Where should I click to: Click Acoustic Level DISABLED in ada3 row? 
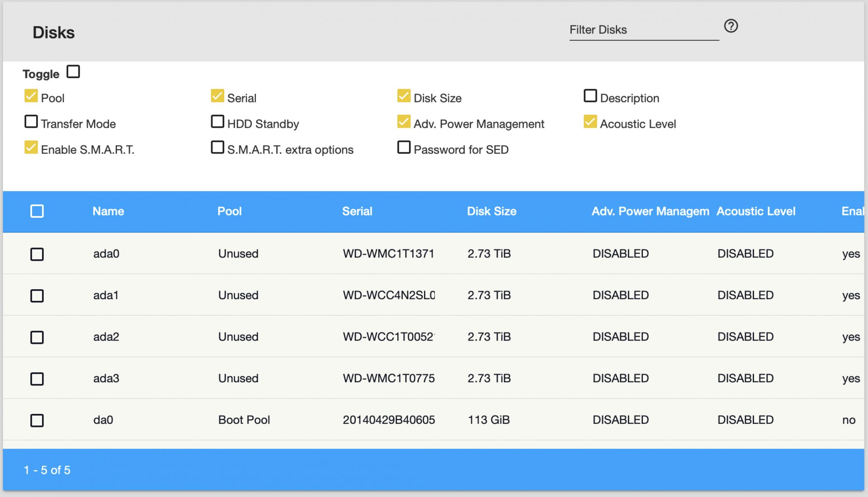tap(745, 379)
